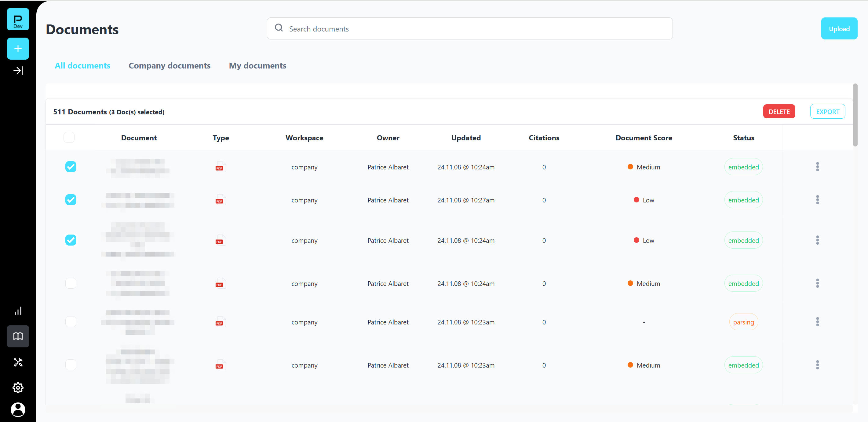Screen dimensions: 868x422
Task: Toggle the select-all checkbox in table header
Action: pos(69,138)
